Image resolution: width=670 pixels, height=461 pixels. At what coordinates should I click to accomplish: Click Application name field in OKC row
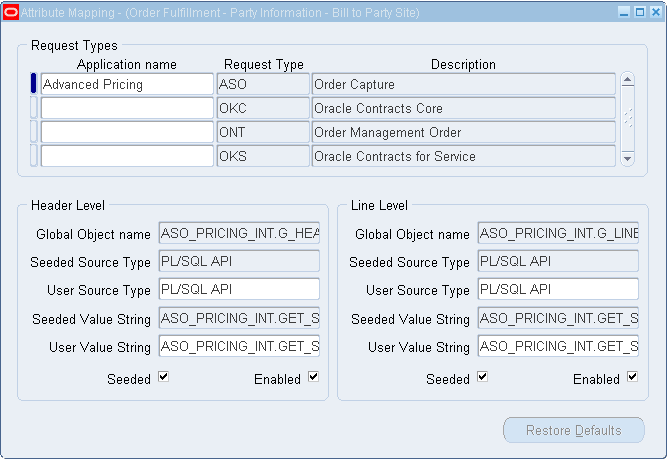click(x=127, y=108)
